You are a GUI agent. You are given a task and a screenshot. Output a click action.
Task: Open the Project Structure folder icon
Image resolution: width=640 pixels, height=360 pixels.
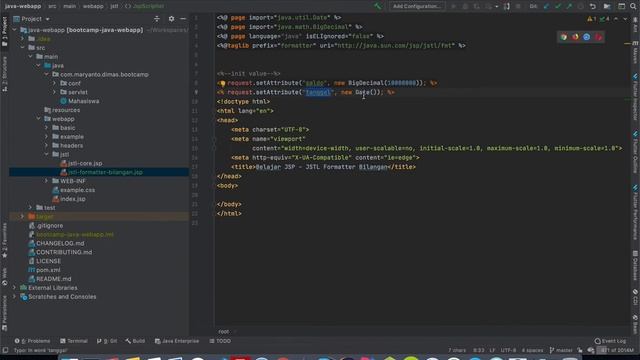point(607,6)
